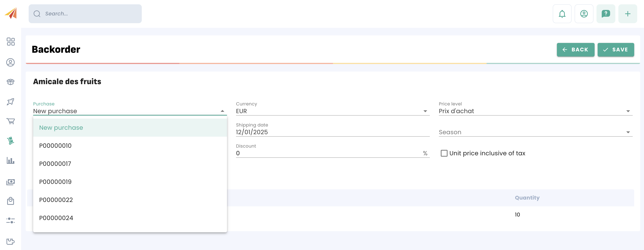Open the rocket icon in the sidebar

click(x=11, y=102)
